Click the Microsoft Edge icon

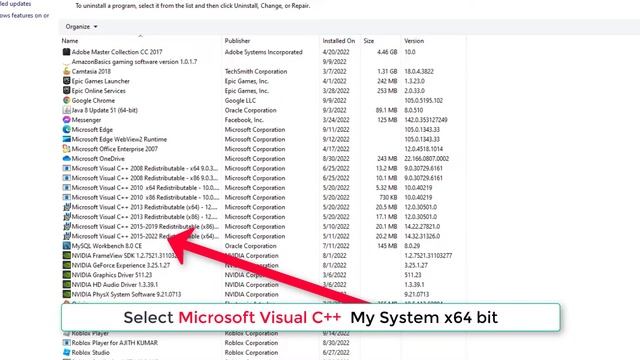click(x=67, y=129)
